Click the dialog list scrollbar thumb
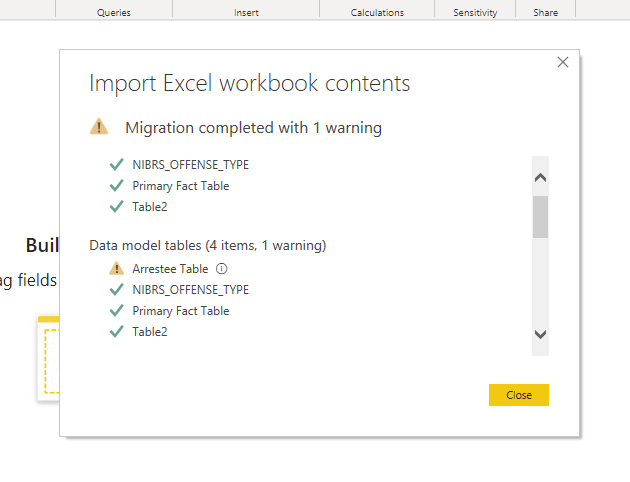The image size is (630, 482). [540, 217]
